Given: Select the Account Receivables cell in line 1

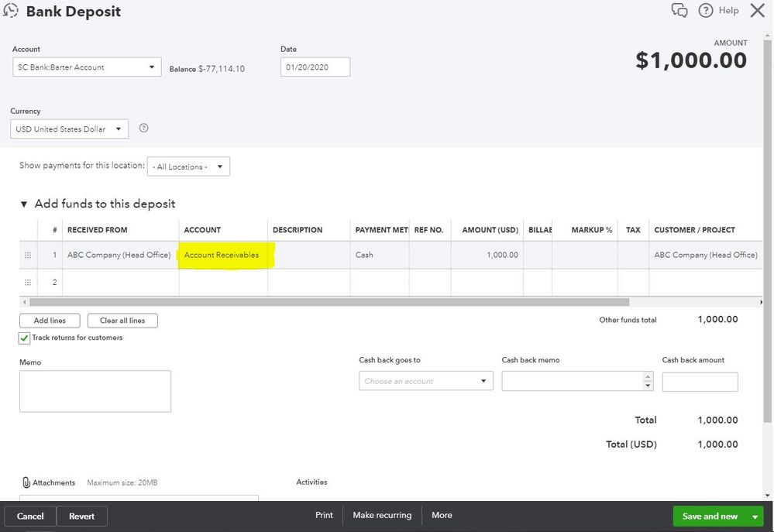Looking at the screenshot, I should point(223,255).
